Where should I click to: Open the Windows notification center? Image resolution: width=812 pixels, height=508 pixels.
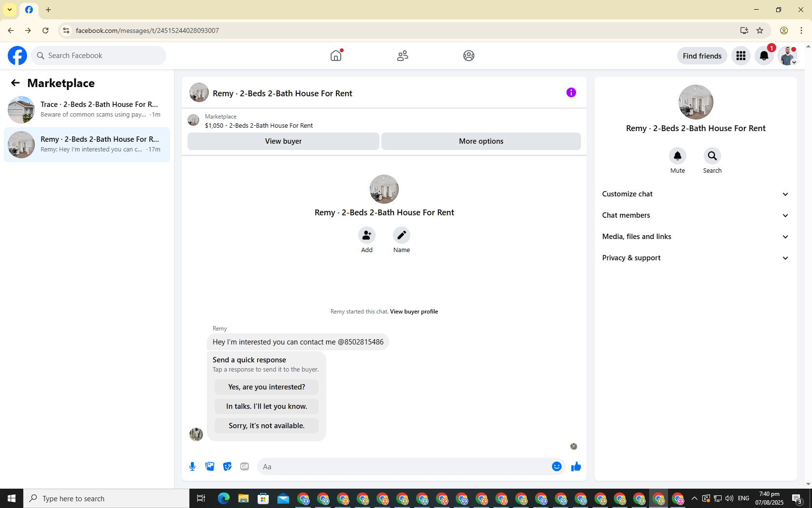797,498
